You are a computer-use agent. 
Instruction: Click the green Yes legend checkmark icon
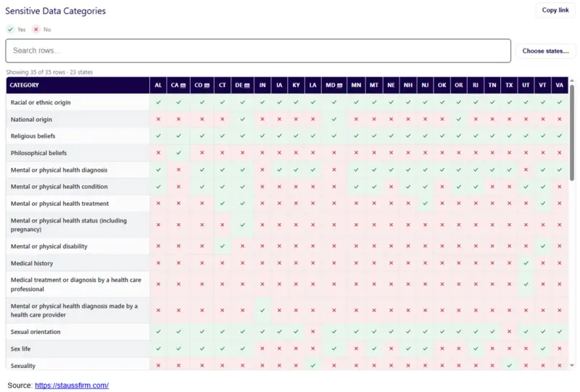pyautogui.click(x=10, y=29)
